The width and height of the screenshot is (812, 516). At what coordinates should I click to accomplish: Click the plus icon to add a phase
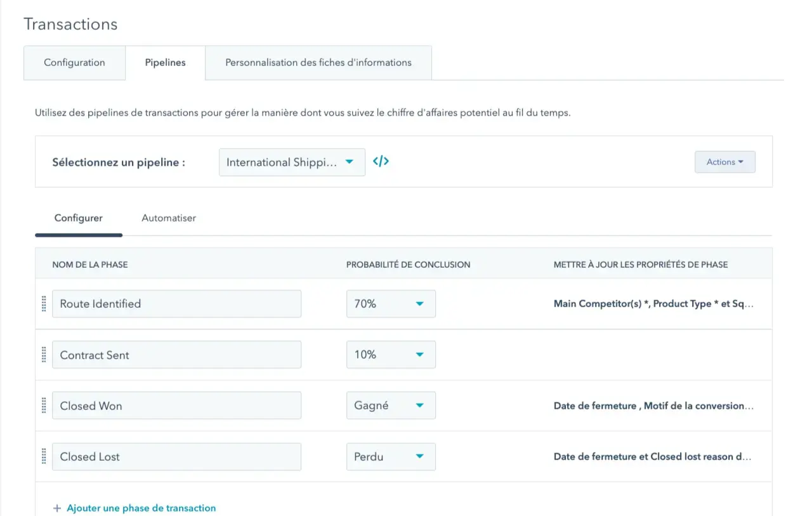click(x=57, y=508)
